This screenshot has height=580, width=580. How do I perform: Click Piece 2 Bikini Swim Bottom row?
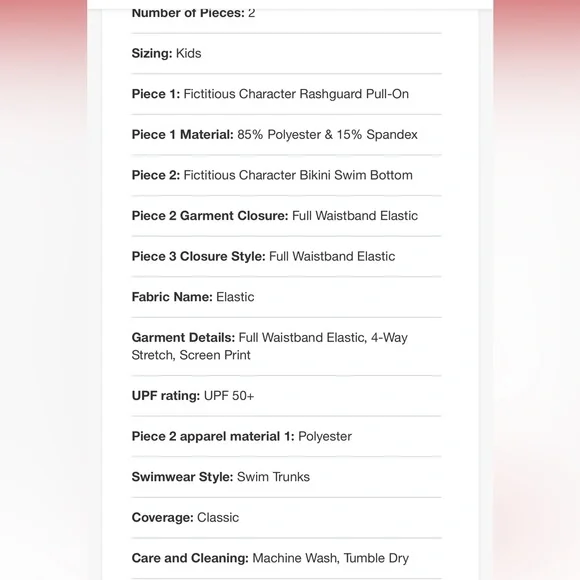286,175
